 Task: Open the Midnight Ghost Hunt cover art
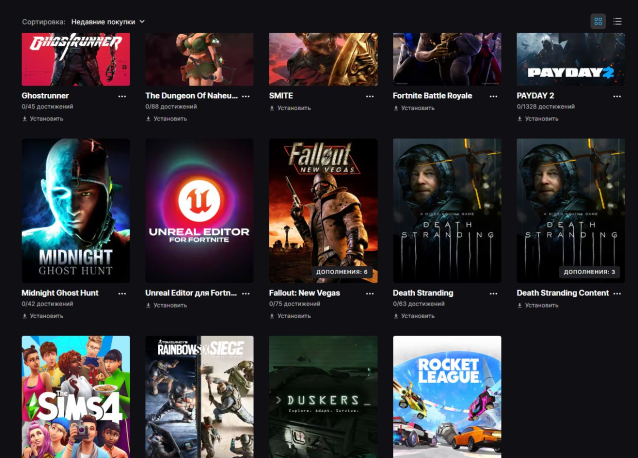pyautogui.click(x=76, y=211)
